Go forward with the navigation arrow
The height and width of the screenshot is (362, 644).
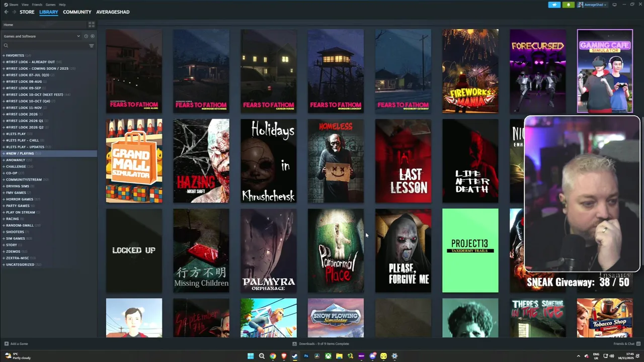tap(14, 12)
